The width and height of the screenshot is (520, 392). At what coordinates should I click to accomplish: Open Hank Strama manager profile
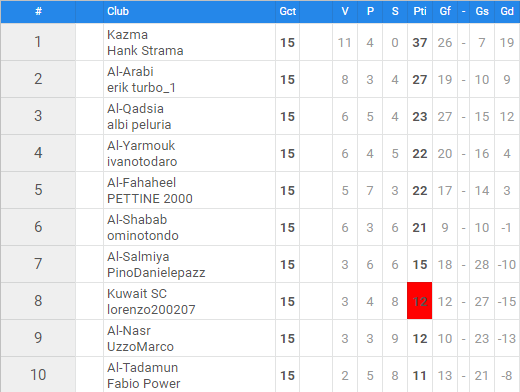pos(145,51)
